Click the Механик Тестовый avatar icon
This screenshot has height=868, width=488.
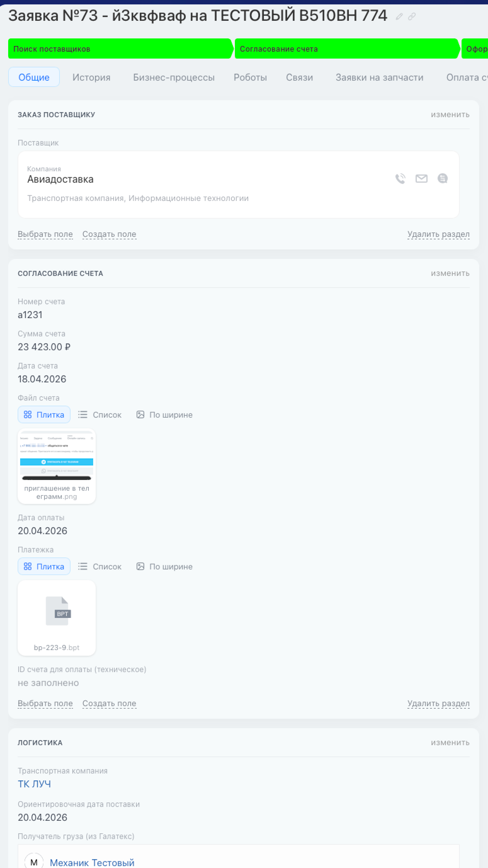coord(34,862)
